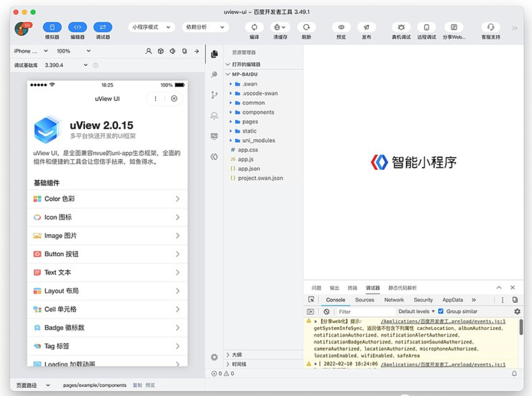Show more toolbar items via » overflow

pyautogui.click(x=515, y=28)
